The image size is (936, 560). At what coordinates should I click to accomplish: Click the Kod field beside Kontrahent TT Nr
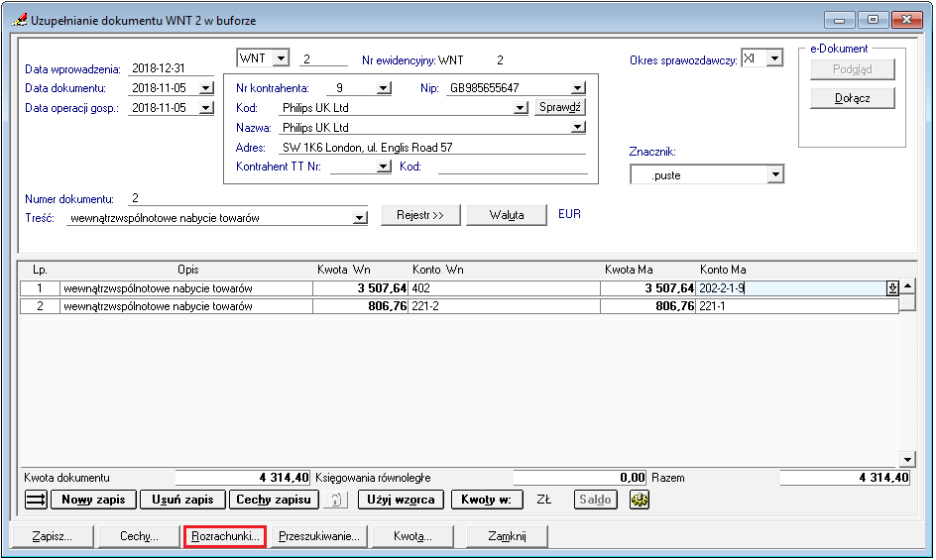click(513, 167)
